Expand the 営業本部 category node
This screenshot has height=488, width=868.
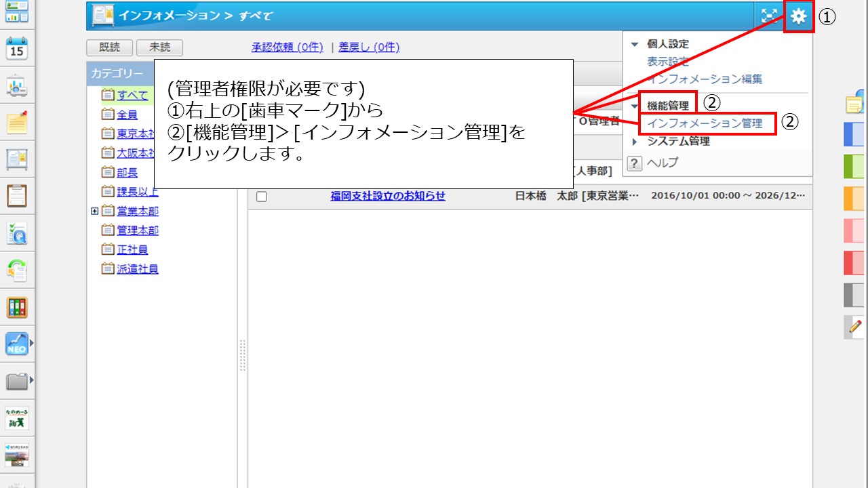(94, 211)
